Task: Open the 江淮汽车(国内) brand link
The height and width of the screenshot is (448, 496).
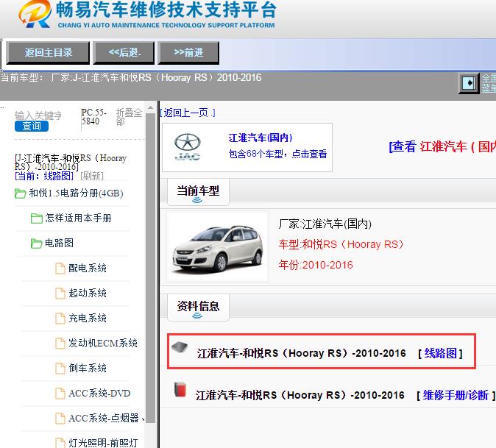Action: [260, 138]
